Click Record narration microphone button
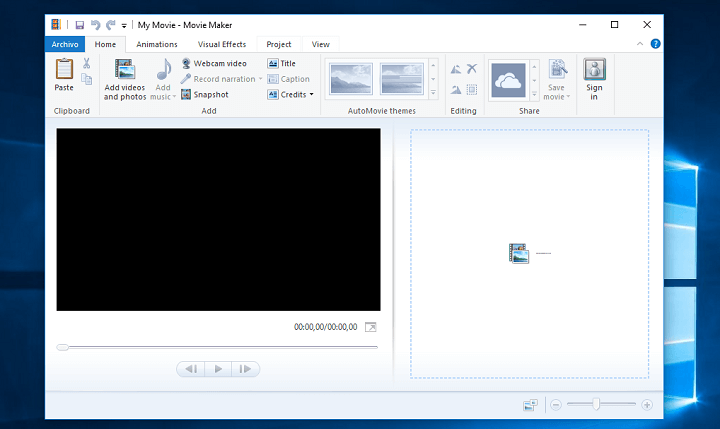 (x=218, y=79)
